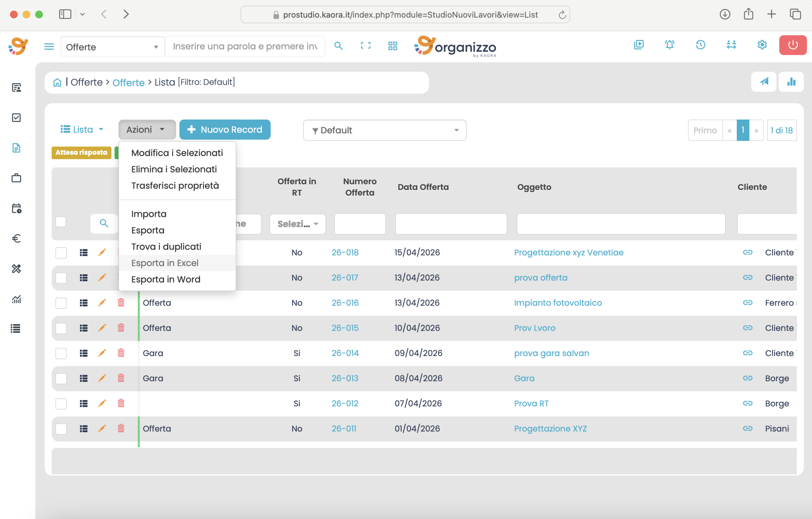Select the checkbox for row 26-016
This screenshot has height=519, width=812.
coord(61,303)
